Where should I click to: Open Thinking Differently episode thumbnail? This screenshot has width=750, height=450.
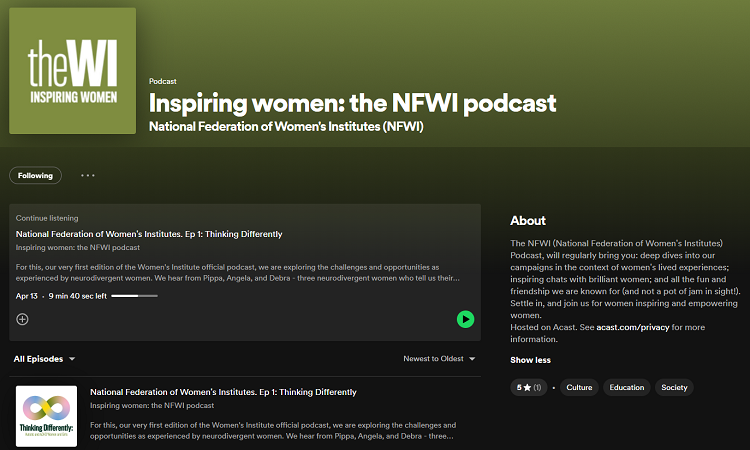[46, 416]
